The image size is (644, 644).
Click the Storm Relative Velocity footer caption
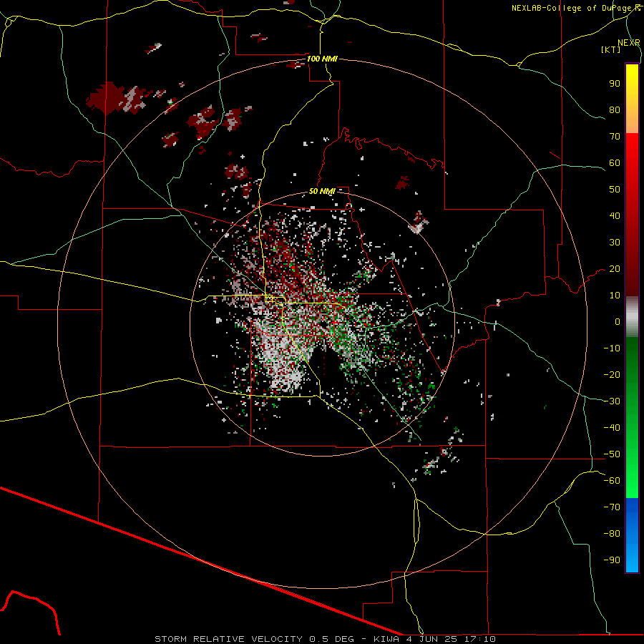pos(325,639)
